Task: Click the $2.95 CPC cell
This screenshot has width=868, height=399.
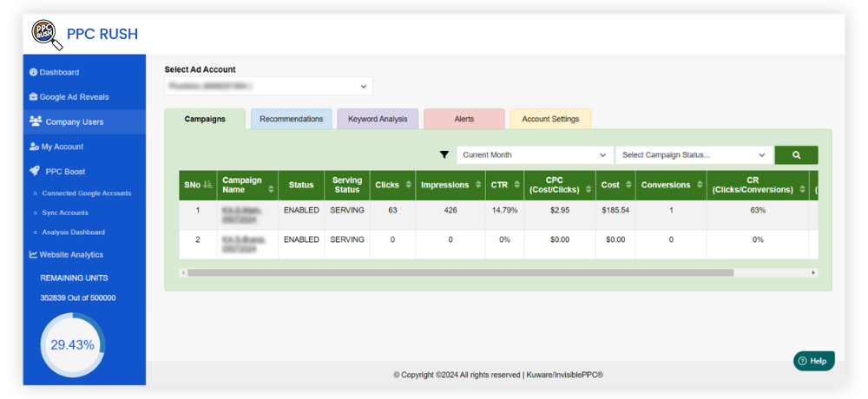Action: pos(560,211)
